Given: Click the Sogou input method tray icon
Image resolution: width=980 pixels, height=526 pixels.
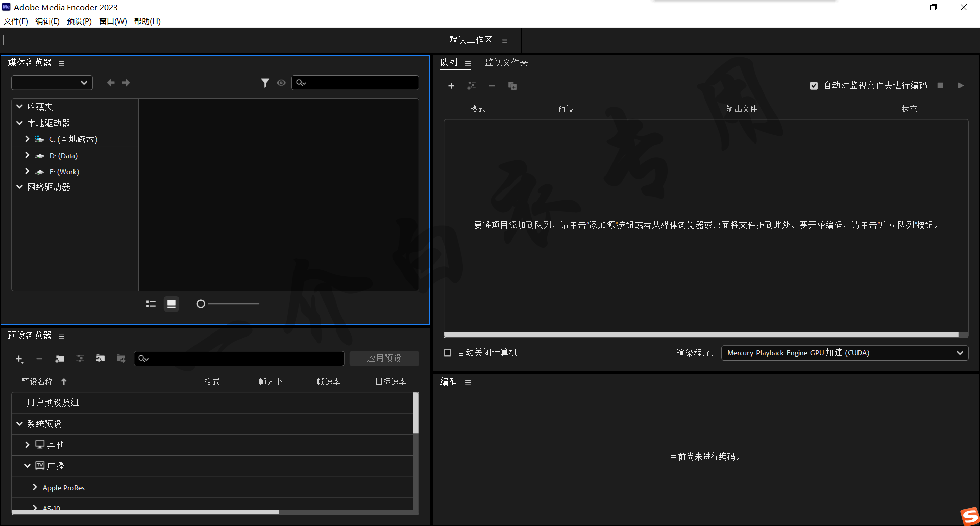Looking at the screenshot, I should pos(970,516).
